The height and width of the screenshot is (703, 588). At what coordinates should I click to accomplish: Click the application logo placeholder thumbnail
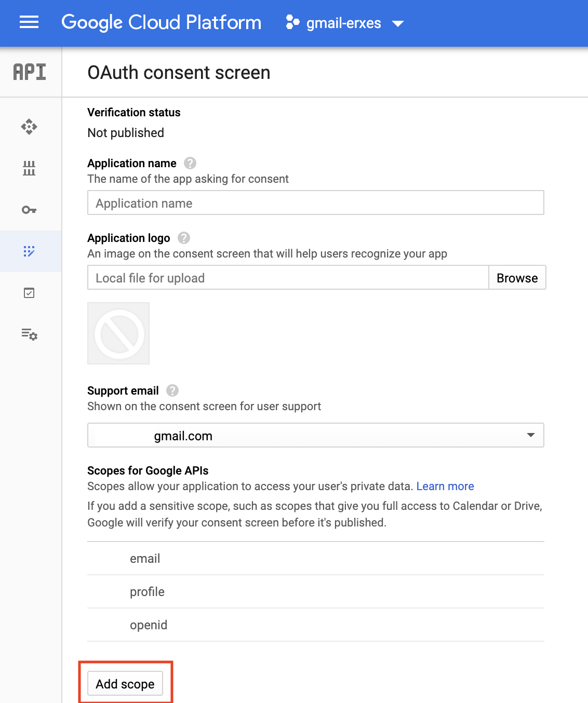[x=118, y=333]
